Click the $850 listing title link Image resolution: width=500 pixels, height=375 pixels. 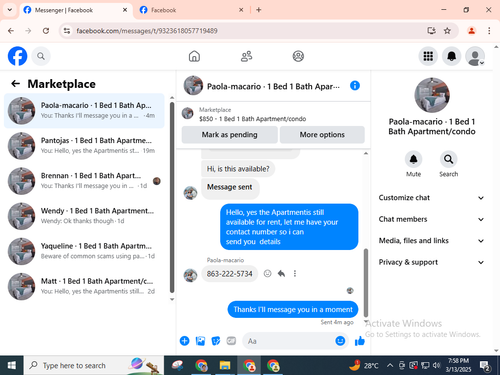coord(252,119)
